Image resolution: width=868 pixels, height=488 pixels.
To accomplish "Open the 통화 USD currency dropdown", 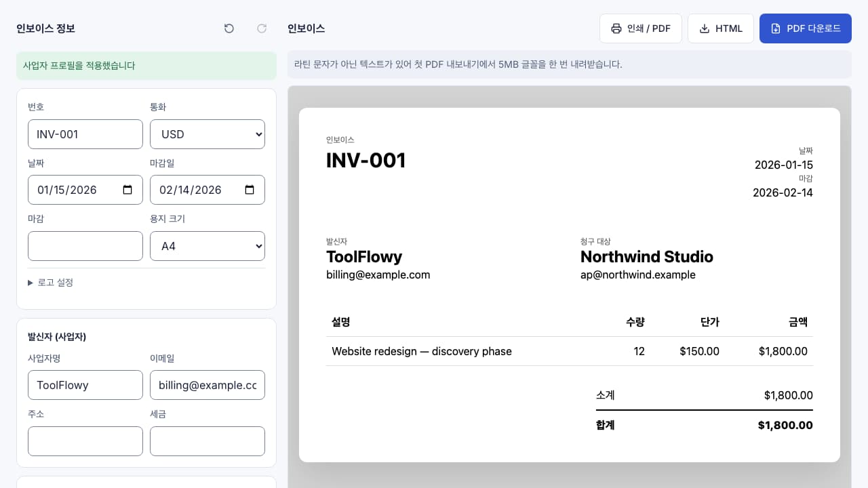I will click(208, 134).
